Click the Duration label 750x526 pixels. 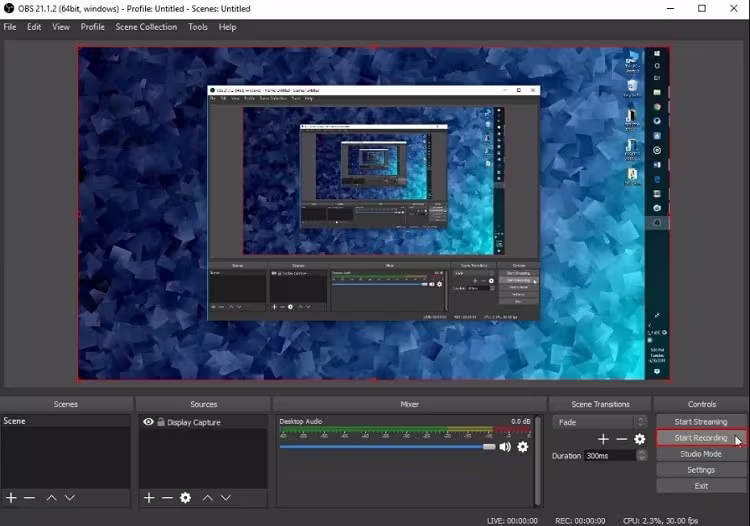tap(566, 456)
